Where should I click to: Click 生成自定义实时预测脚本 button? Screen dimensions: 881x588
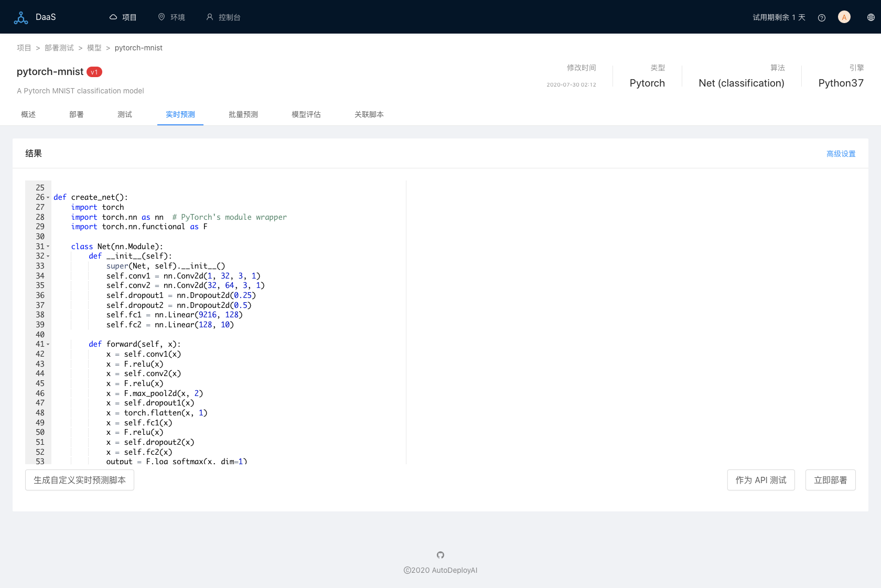coord(80,480)
